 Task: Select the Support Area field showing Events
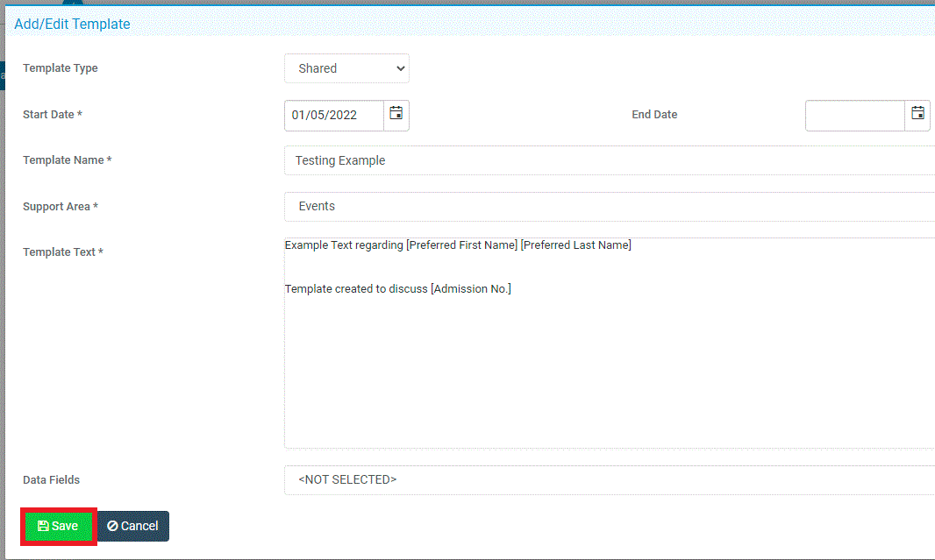pyautogui.click(x=526, y=206)
